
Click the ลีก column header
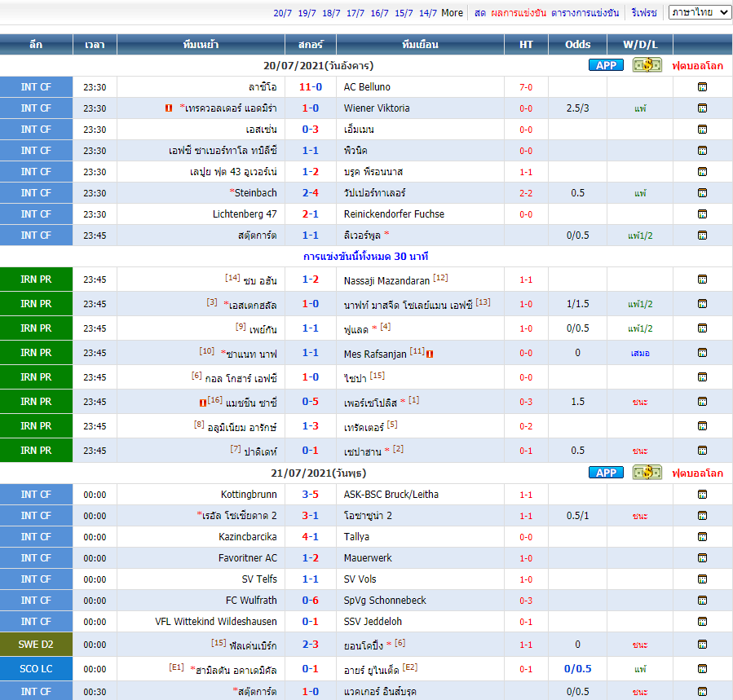[x=36, y=44]
